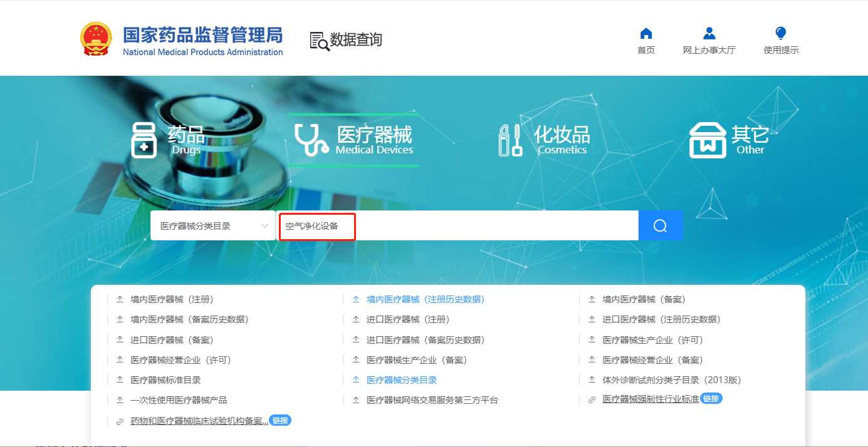This screenshot has width=868, height=447.
Task: Select the 医疗器械 Medical Devices tab
Action: coord(354,140)
